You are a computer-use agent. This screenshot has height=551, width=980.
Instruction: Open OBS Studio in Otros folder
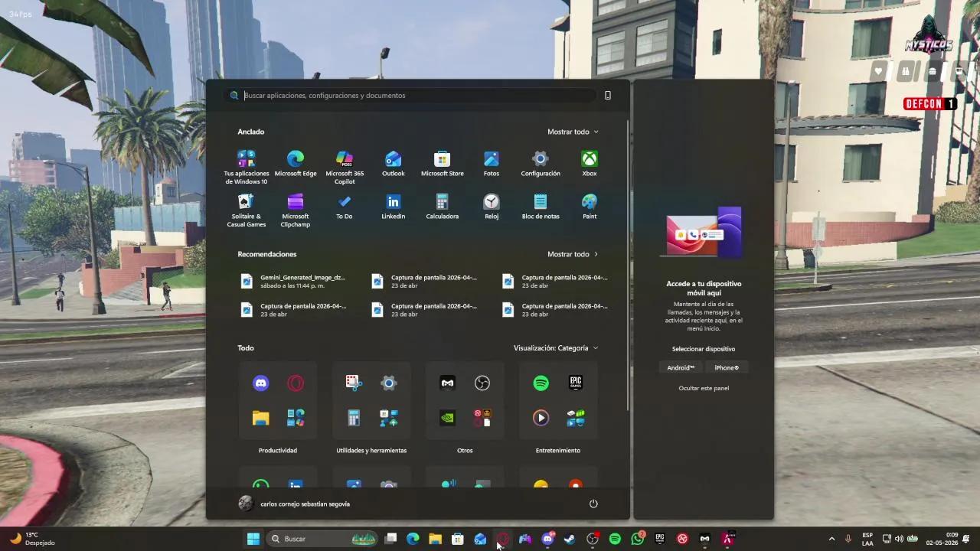click(x=482, y=383)
